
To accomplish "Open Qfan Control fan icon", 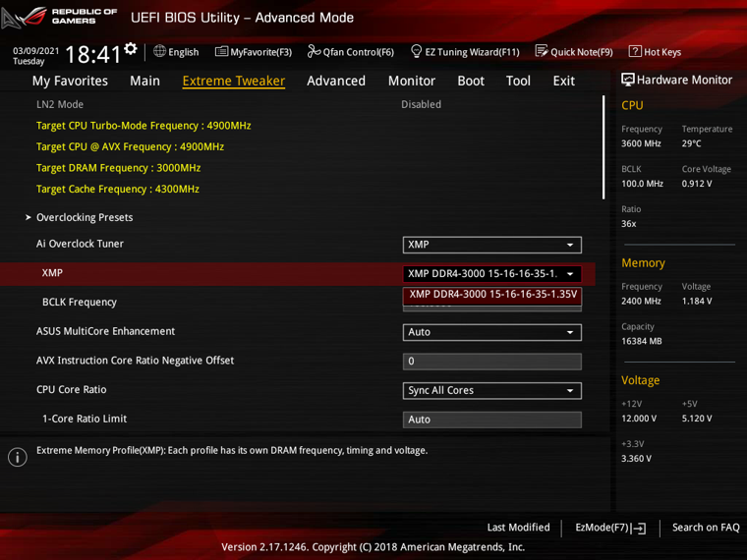I will coord(314,51).
